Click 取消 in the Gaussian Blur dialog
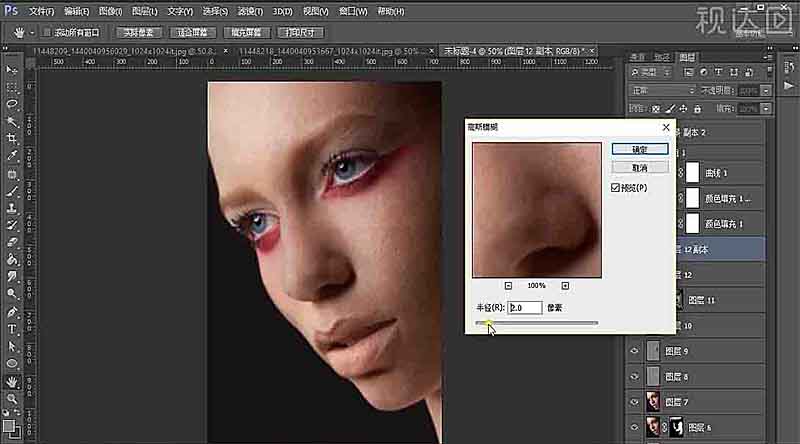800x444 pixels. pyautogui.click(x=640, y=167)
